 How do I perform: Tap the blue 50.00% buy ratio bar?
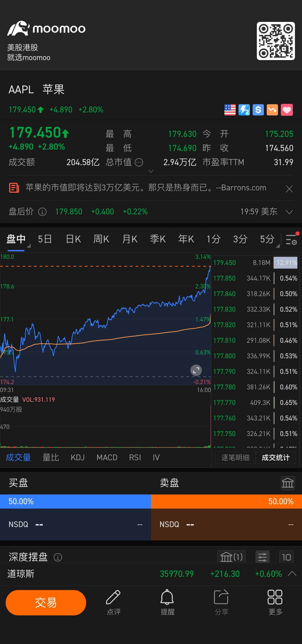(75, 501)
